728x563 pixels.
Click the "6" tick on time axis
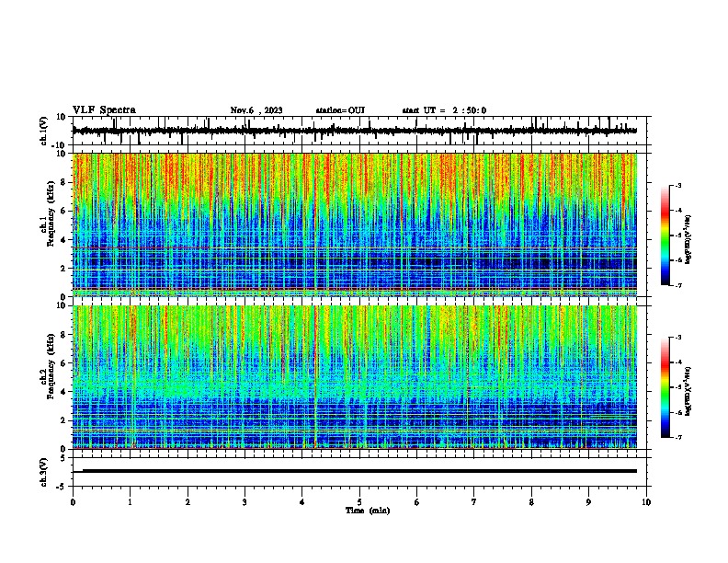point(417,502)
